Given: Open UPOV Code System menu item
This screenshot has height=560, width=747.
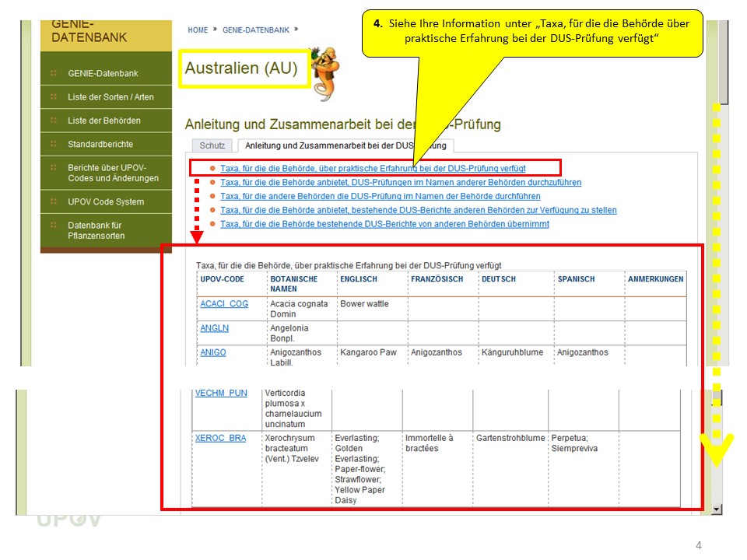Looking at the screenshot, I should point(106,201).
